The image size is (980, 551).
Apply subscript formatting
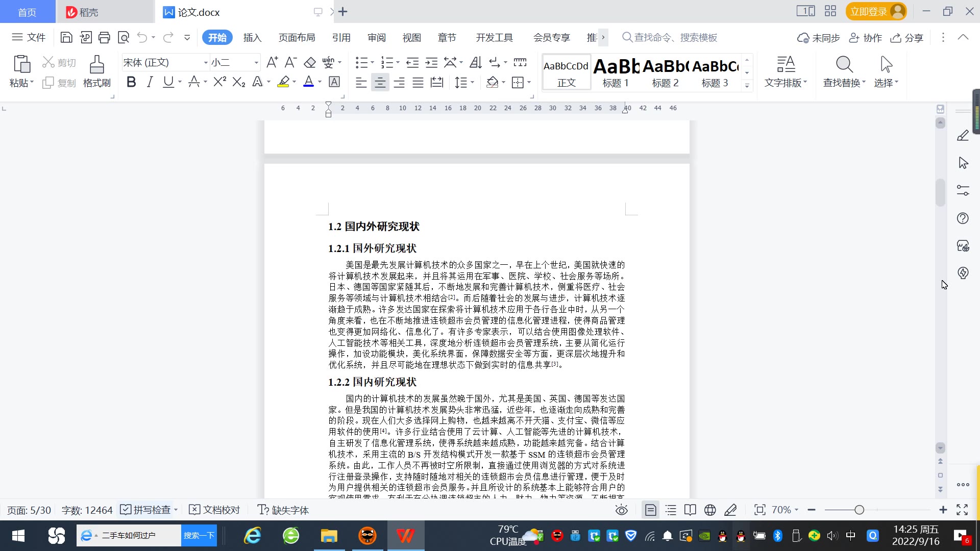(238, 82)
